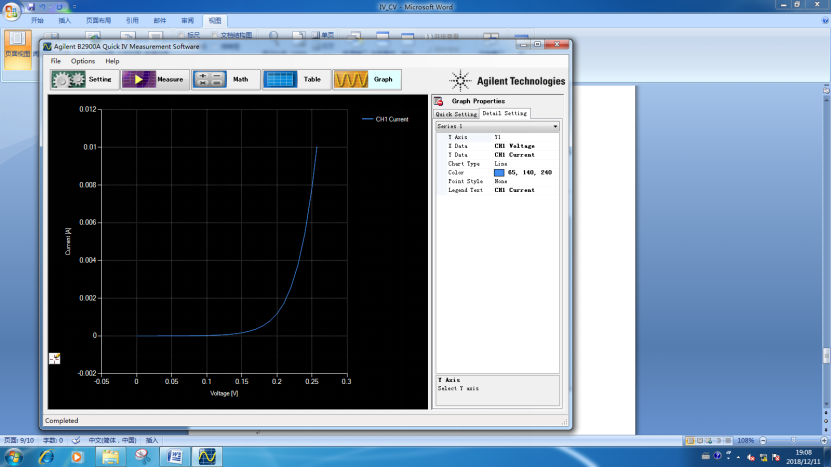Click the 页面视图 button in Word ribbon
831x468 pixels.
17,49
